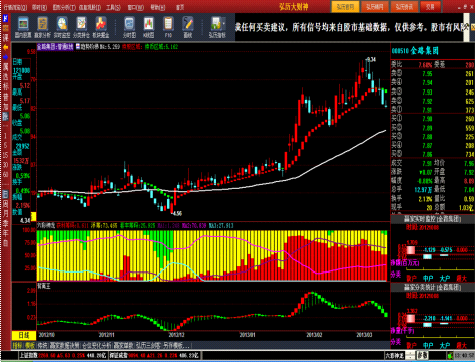Click the first monitor-shaped market toolbar icon

coord(23,27)
